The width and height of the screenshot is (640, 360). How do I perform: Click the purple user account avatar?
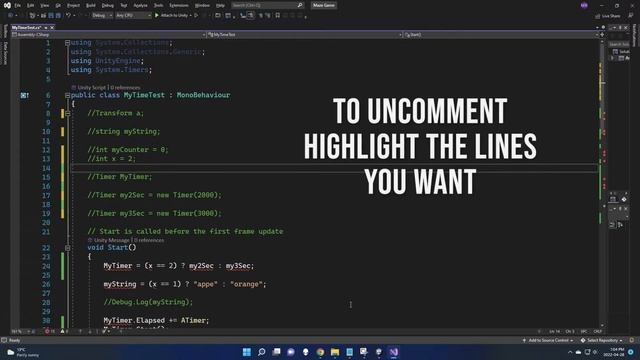point(584,5)
